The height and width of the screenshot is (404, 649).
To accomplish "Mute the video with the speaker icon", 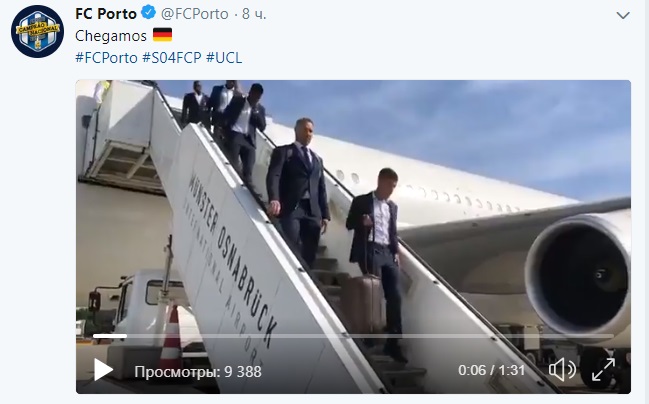I will [x=562, y=370].
